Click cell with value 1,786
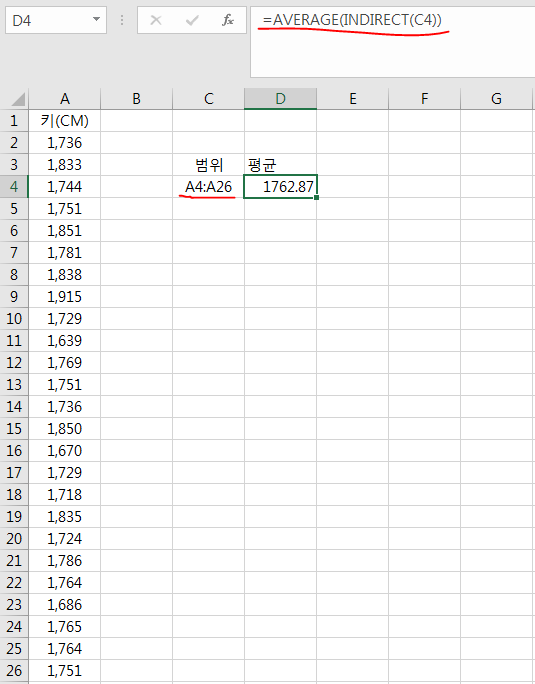Image resolution: width=535 pixels, height=684 pixels. pos(65,561)
